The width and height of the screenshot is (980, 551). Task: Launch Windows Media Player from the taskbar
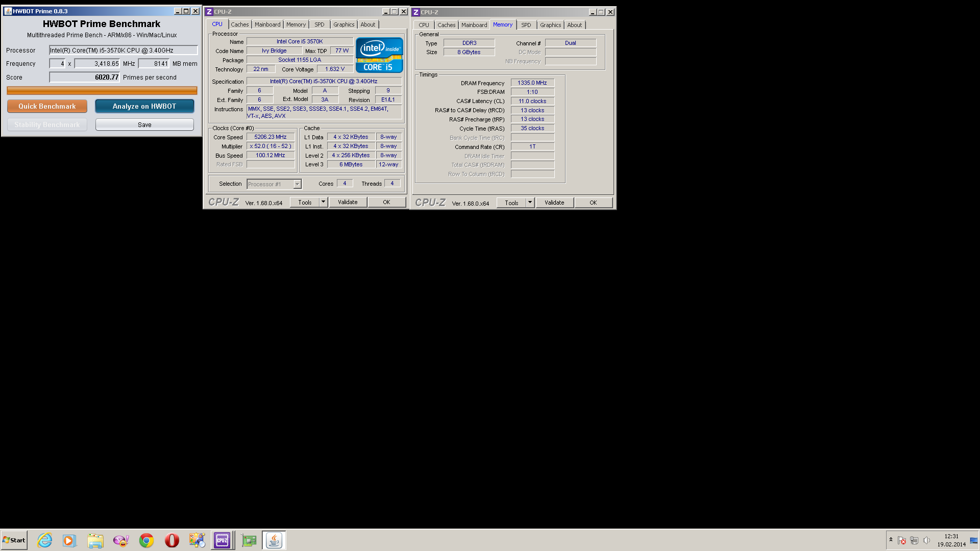click(69, 540)
